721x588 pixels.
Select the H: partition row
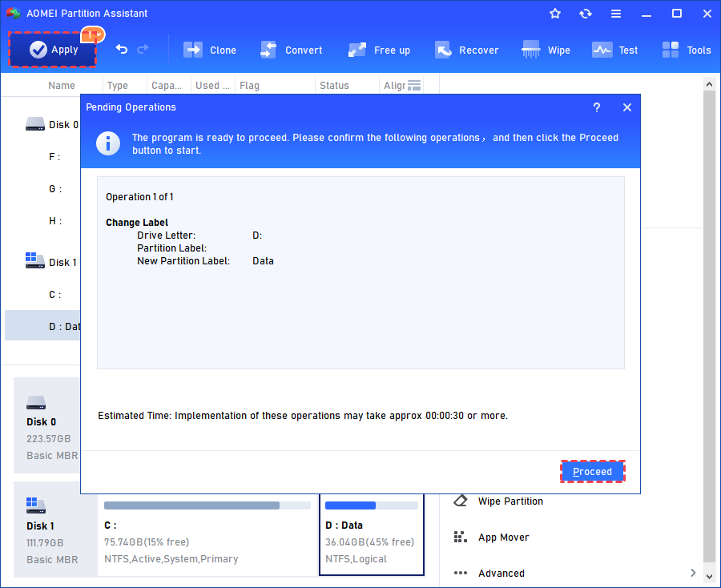tap(55, 221)
